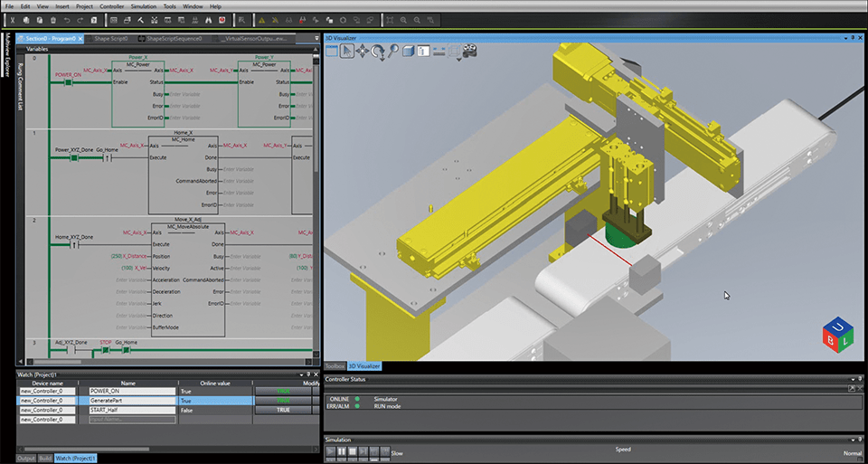Toggle the Home_XYZ_Done contact in rung 2

[74, 245]
